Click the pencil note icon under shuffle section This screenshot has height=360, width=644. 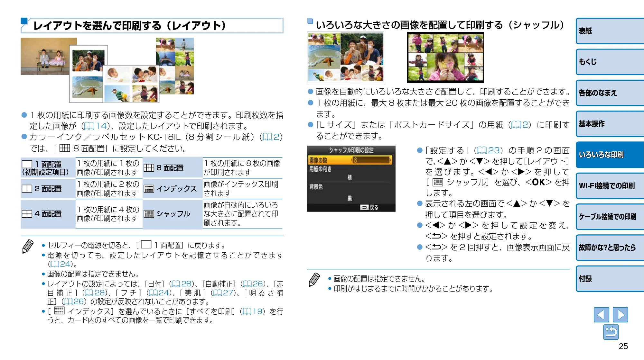click(x=314, y=280)
